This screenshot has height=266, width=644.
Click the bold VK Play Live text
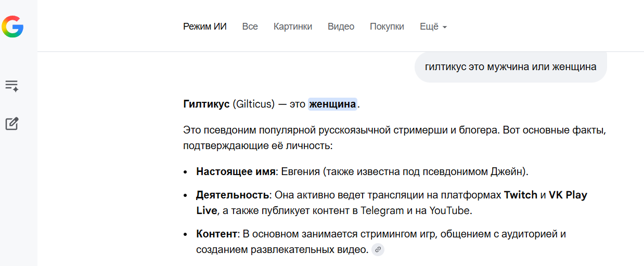click(568, 195)
